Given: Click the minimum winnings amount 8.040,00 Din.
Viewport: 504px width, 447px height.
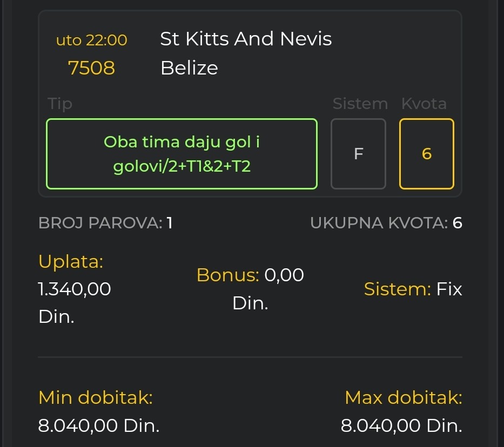Looking at the screenshot, I should point(99,426).
